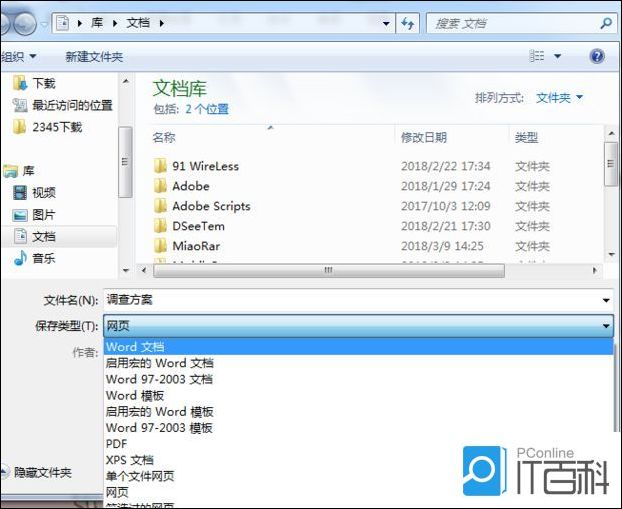Expand the breadcrumb arrow after 文档
The height and width of the screenshot is (509, 622).
tap(161, 23)
